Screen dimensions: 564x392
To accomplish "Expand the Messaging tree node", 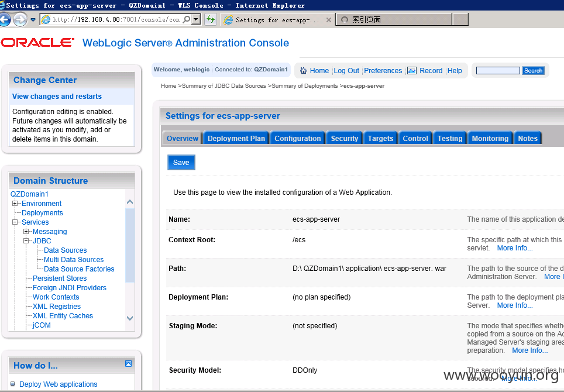I will click(26, 231).
